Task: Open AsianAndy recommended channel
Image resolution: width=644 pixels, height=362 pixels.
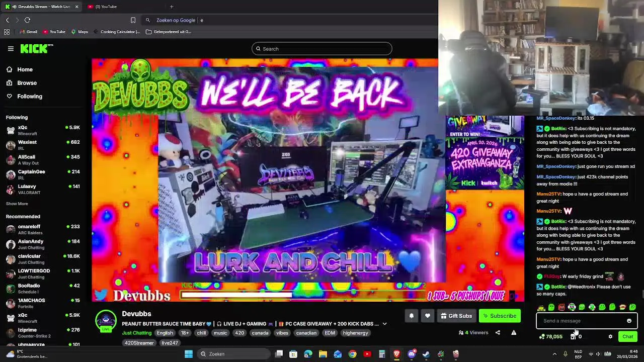Action: click(43, 244)
